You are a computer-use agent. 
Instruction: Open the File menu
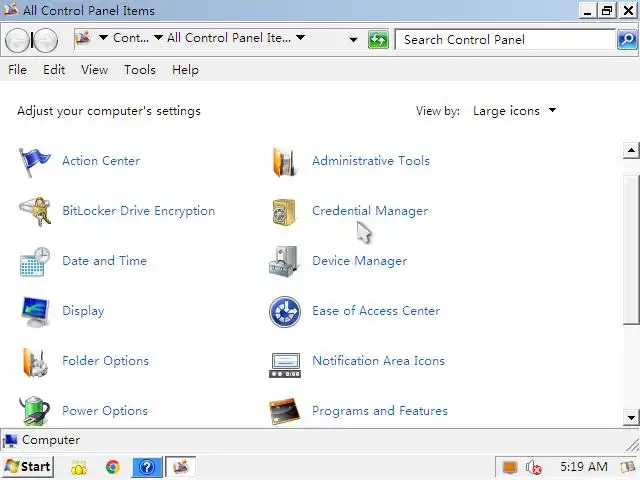click(x=18, y=70)
